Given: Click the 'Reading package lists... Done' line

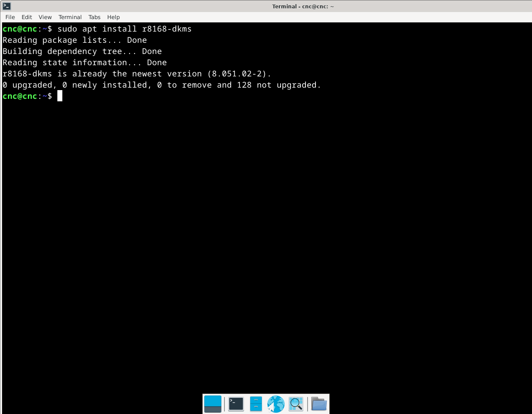Looking at the screenshot, I should [75, 40].
